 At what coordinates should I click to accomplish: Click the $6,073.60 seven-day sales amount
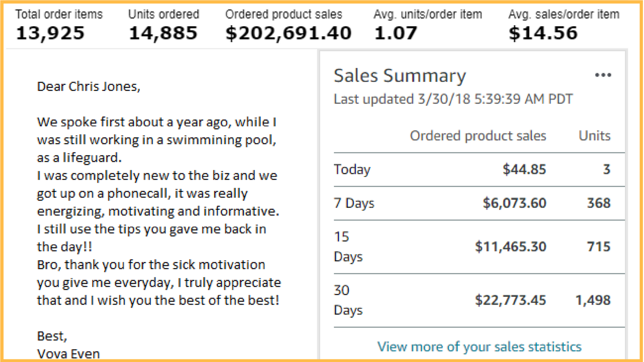point(515,203)
